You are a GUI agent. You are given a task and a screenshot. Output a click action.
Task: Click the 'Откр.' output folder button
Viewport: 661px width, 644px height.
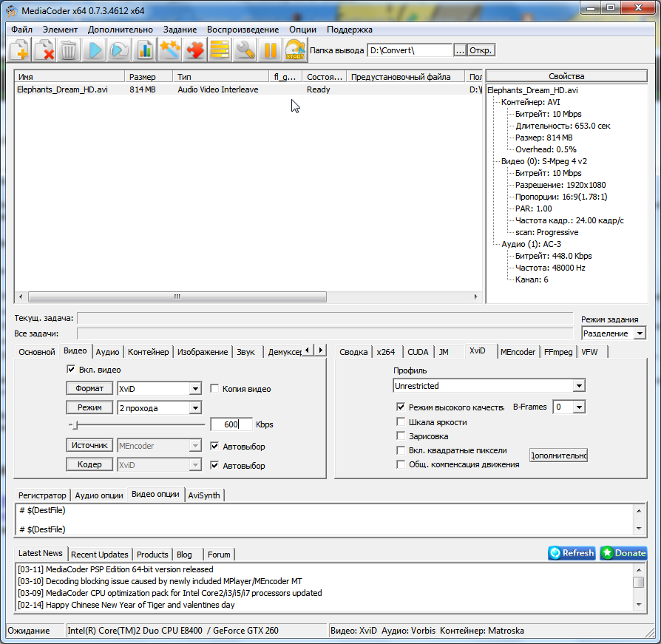click(481, 50)
